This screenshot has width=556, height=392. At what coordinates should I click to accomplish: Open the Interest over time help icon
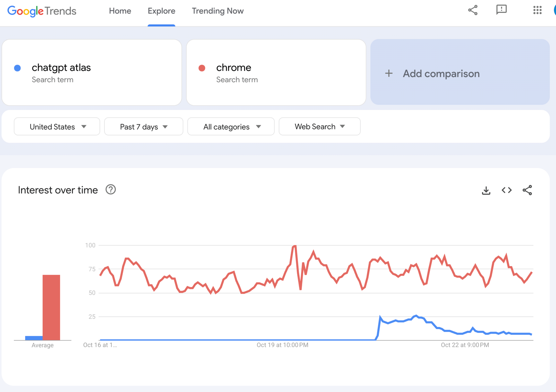coord(111,190)
